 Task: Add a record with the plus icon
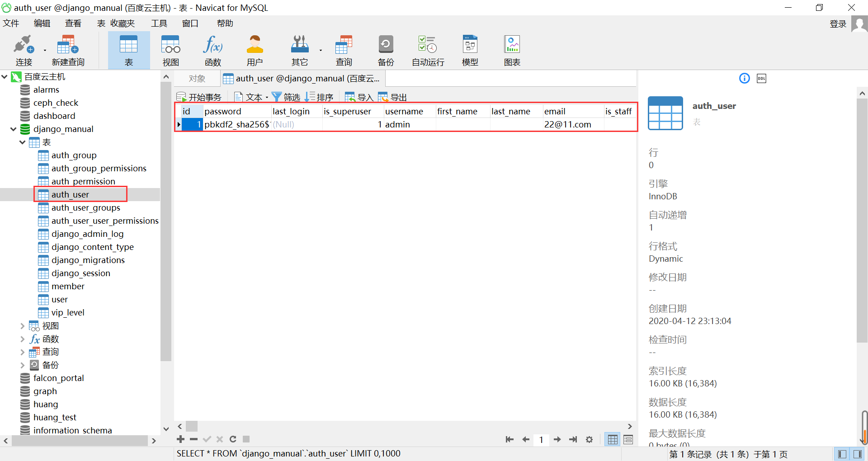tap(180, 439)
